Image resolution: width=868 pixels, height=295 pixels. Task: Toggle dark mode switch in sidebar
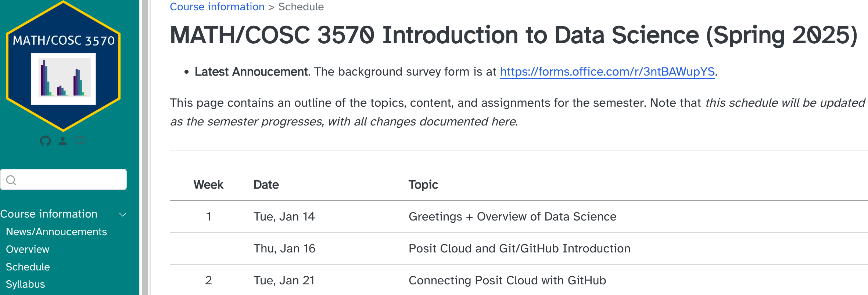80,141
